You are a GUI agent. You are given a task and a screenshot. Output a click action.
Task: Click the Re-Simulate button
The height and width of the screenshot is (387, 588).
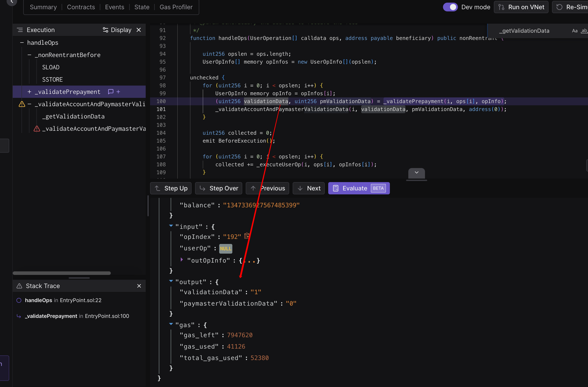coord(571,7)
